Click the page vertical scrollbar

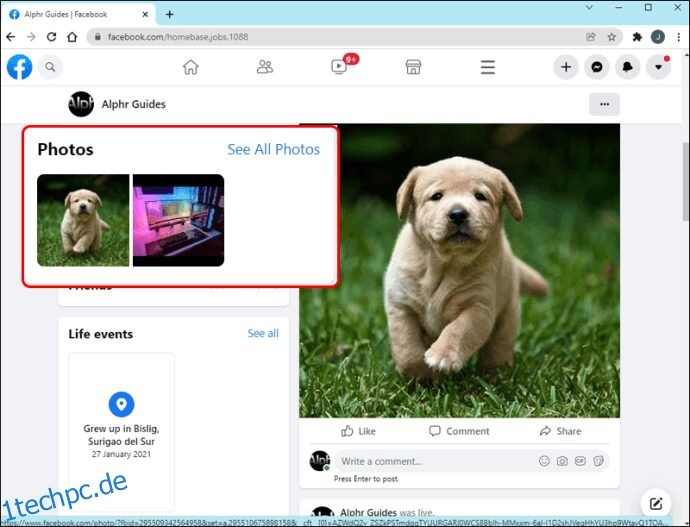click(x=686, y=181)
